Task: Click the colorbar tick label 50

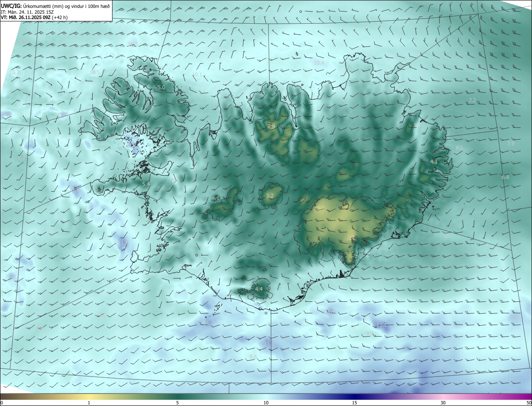Action: click(x=529, y=403)
